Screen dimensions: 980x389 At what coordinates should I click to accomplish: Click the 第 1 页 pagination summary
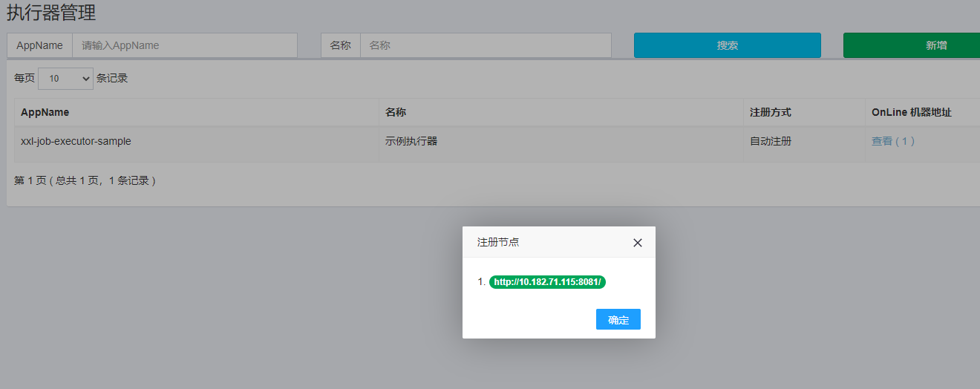[85, 180]
